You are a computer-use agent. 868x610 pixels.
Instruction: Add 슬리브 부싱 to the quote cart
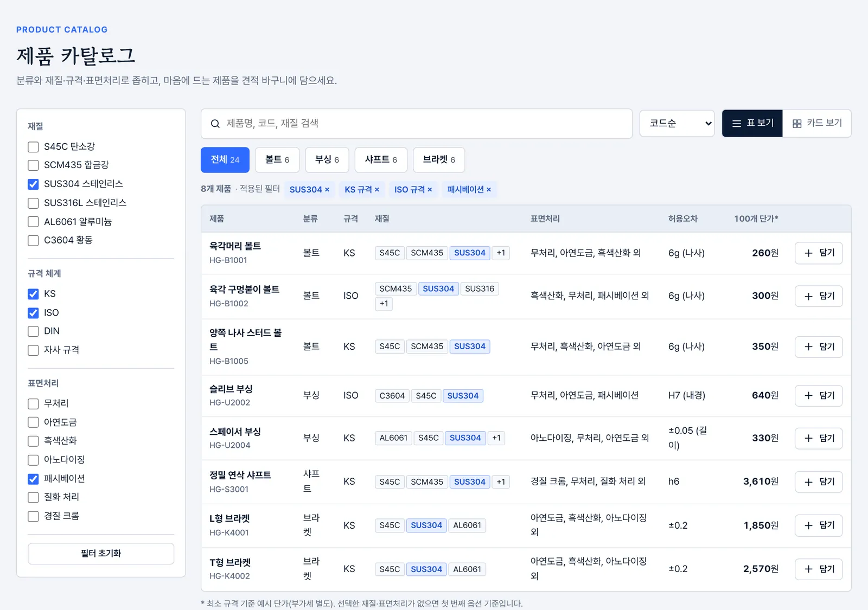coord(819,396)
